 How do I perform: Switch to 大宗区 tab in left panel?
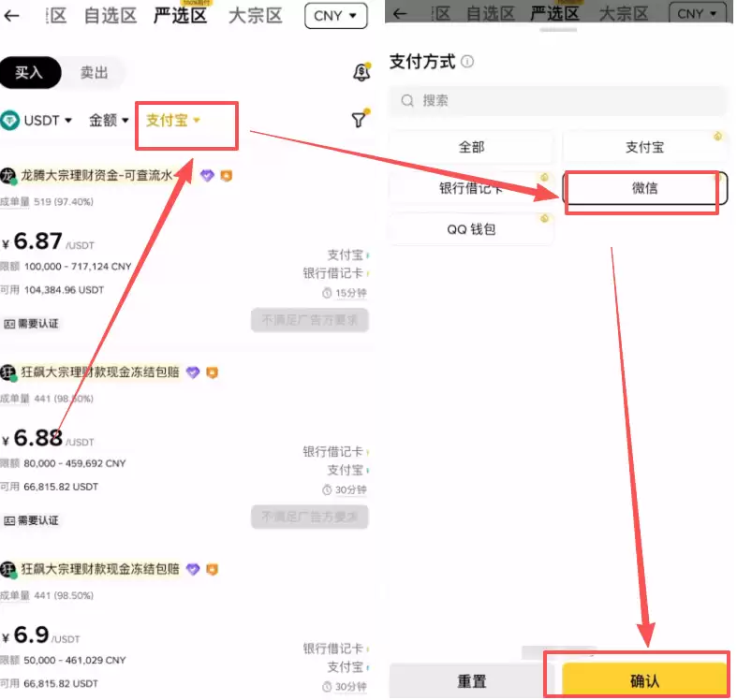click(x=256, y=16)
